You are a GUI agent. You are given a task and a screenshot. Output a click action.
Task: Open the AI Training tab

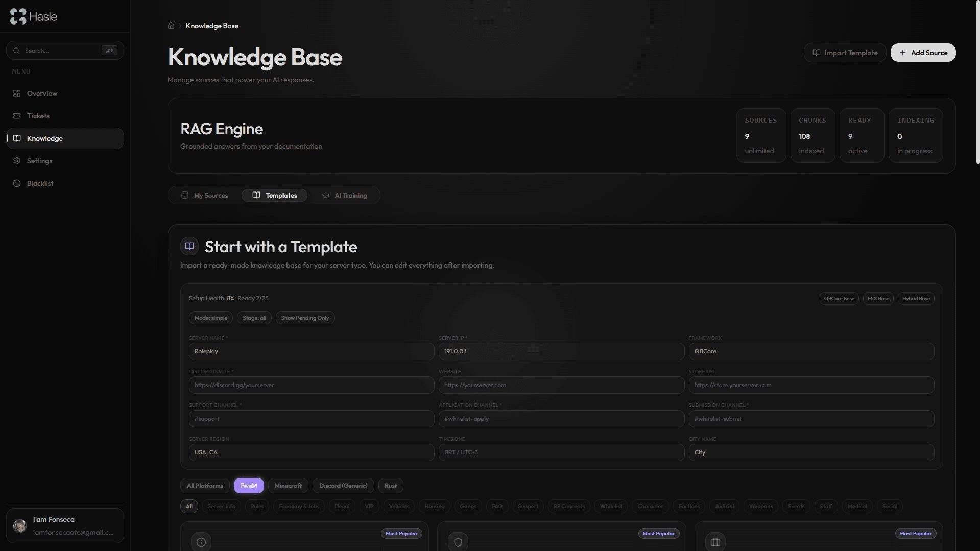345,195
